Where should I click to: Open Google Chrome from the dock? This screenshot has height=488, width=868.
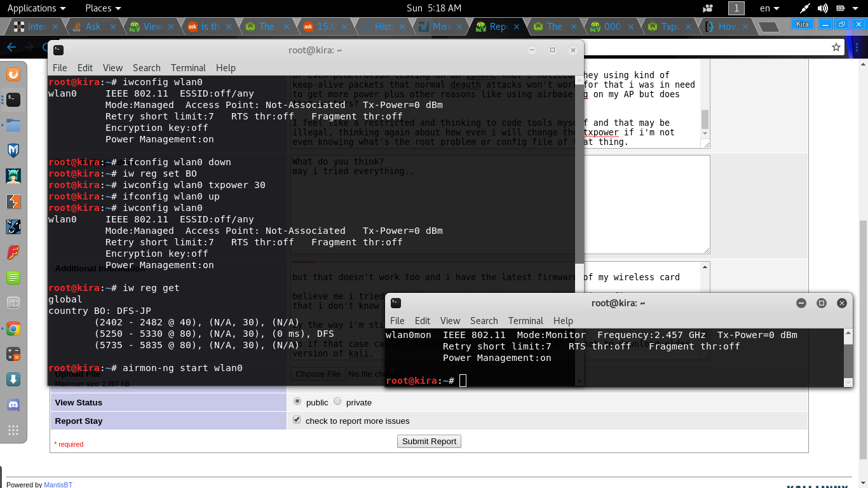pos(13,329)
